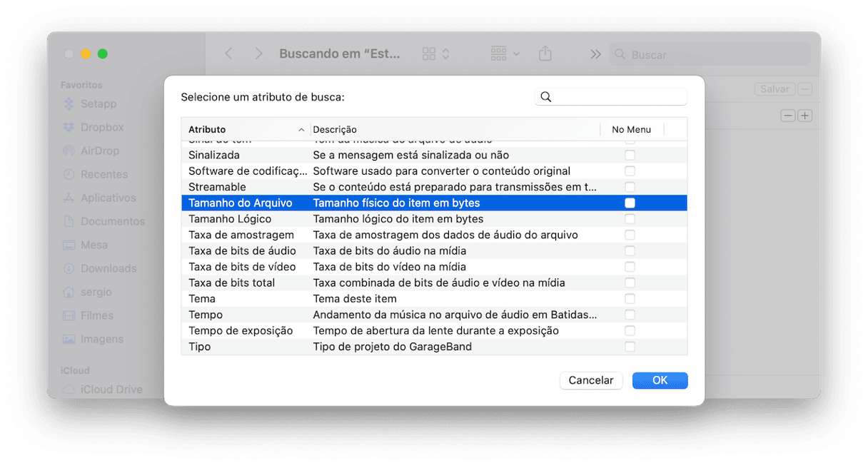Click the Finder Share toolbar icon

(545, 54)
